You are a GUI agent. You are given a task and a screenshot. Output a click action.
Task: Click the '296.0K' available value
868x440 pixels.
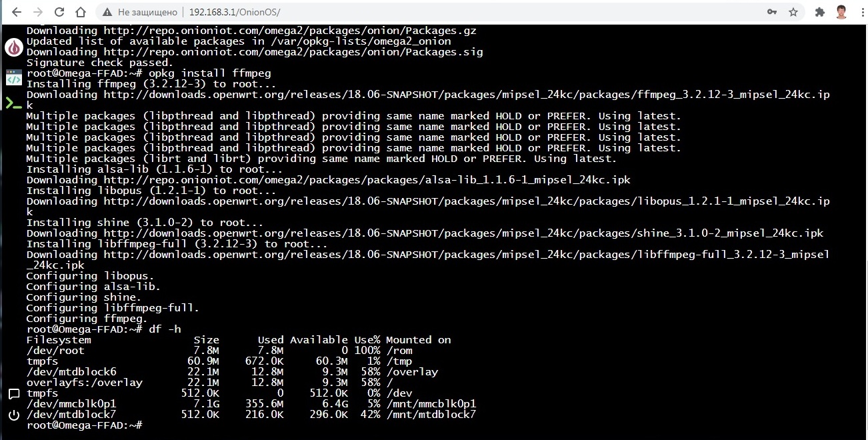click(x=329, y=415)
